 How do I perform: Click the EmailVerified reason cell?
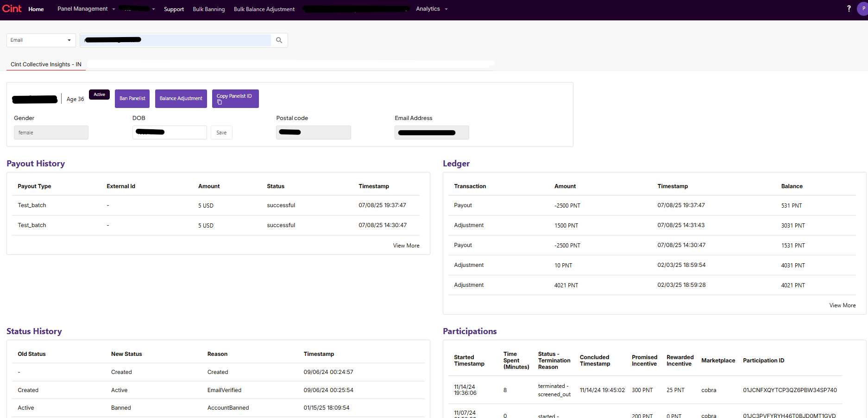[x=224, y=390]
